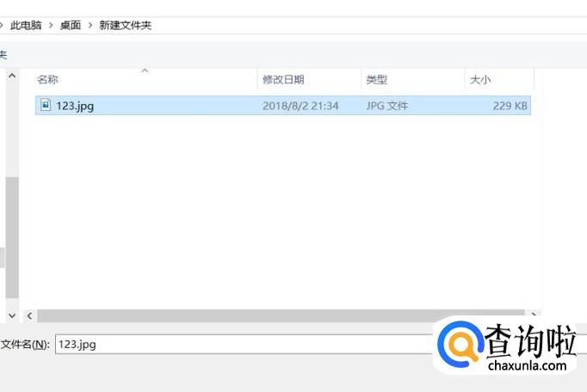The width and height of the screenshot is (587, 392).
Task: Click the left pane scroll up arrow
Action: 12,77
